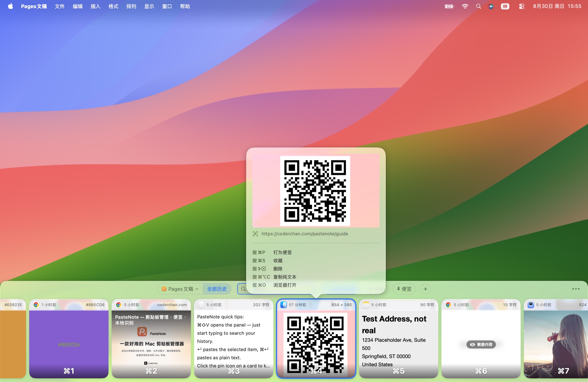Click the "coderchan.com" source label
The width and height of the screenshot is (588, 382).
pyautogui.click(x=172, y=305)
